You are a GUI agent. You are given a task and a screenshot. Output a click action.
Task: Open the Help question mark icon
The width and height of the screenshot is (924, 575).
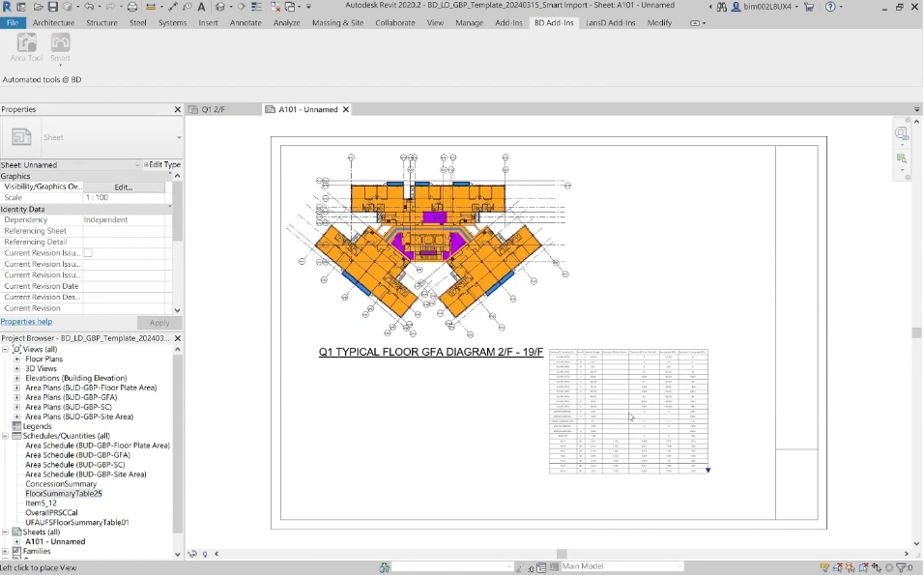[x=830, y=7]
